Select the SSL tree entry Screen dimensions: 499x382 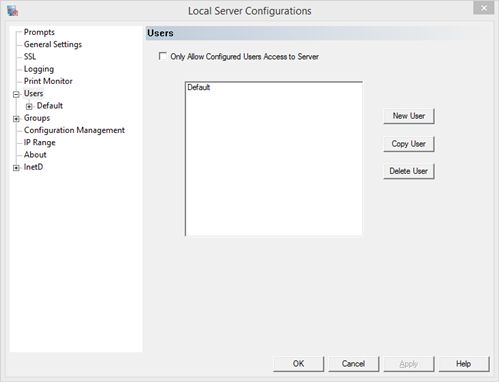tap(30, 57)
